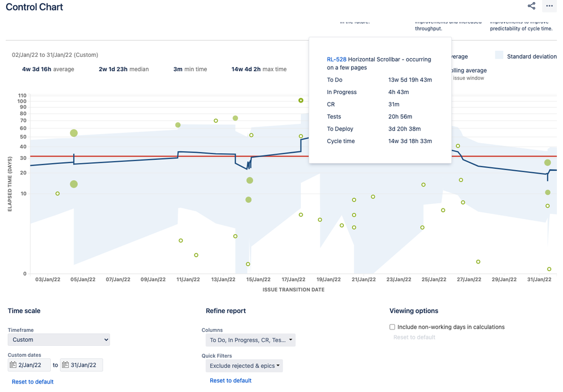Click the open dot at 40 days on 26/Jan
Viewport: 563px width, 392px height.
pos(458,146)
